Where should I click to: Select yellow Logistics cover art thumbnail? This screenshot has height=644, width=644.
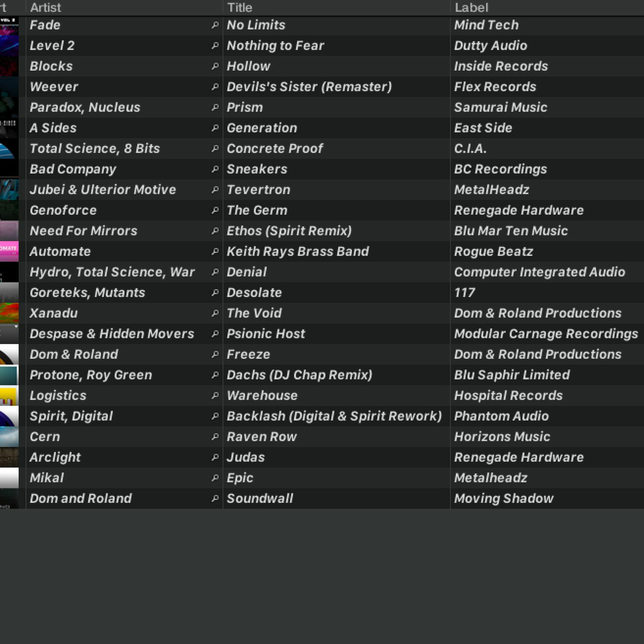tap(9, 395)
